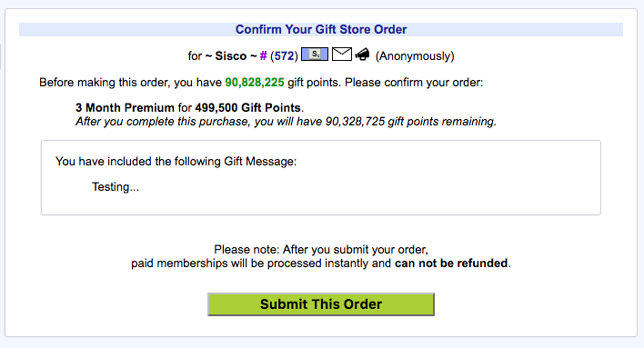Click the 3 Month Premium item name
The height and width of the screenshot is (348, 644).
pos(125,108)
